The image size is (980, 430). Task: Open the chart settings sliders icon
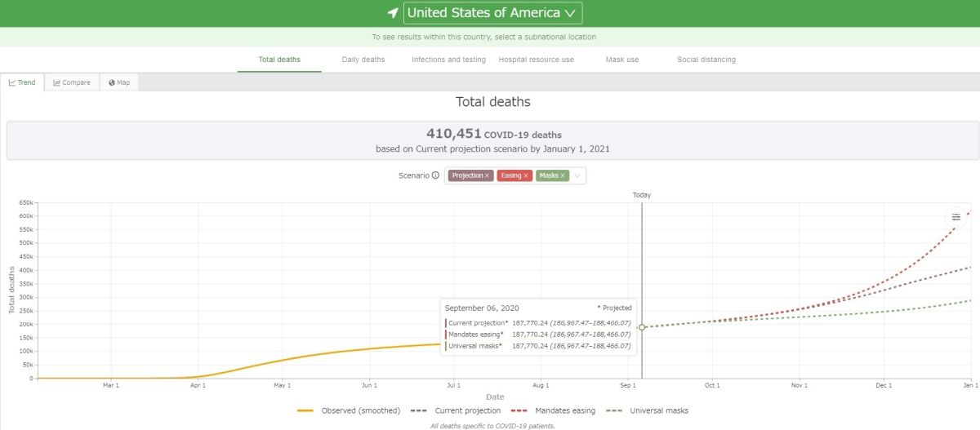pyautogui.click(x=956, y=217)
